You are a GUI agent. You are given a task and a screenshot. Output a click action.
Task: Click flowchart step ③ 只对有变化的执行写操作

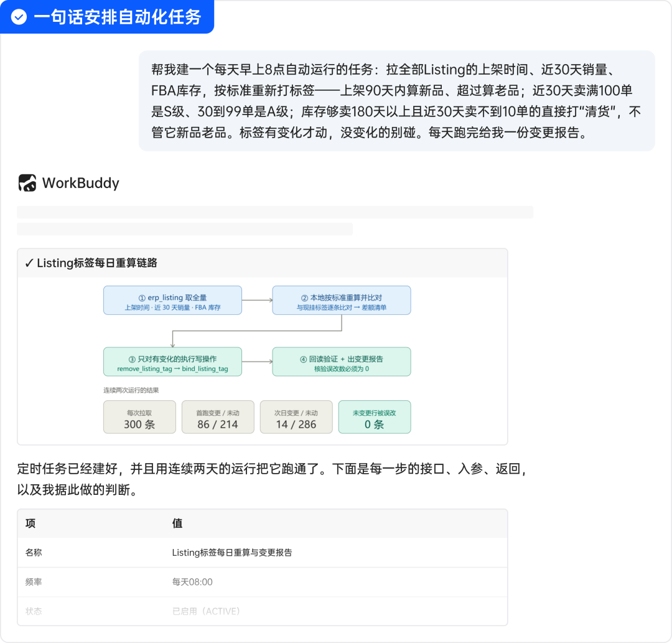pyautogui.click(x=172, y=362)
